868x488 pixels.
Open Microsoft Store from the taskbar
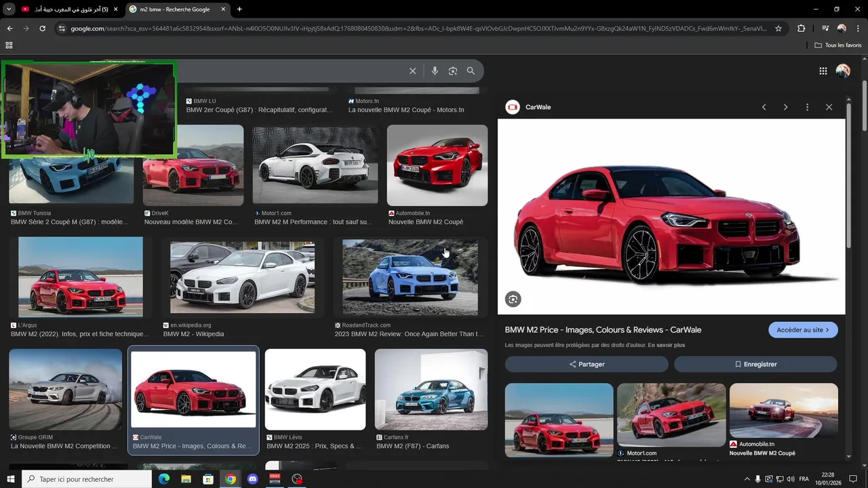coord(208,479)
